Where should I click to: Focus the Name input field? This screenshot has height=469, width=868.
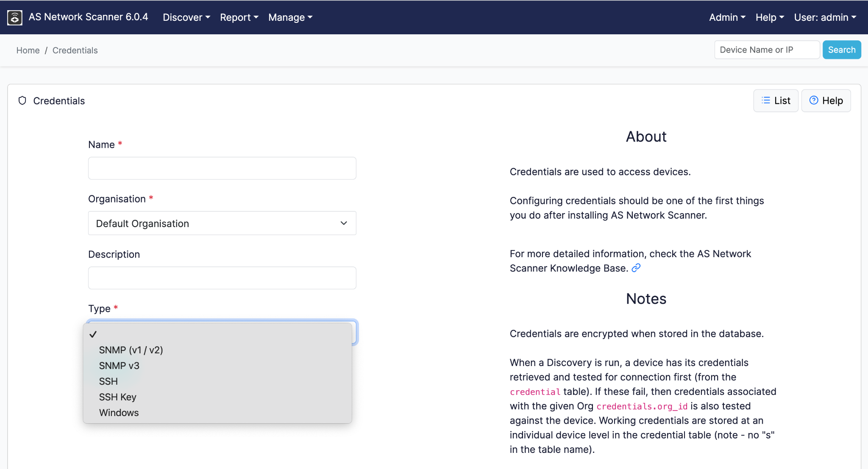click(x=222, y=168)
